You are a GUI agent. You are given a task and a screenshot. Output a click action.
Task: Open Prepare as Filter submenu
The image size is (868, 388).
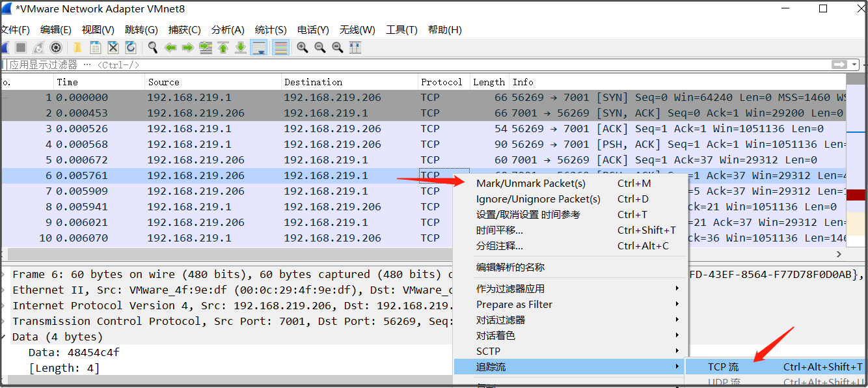pyautogui.click(x=569, y=304)
